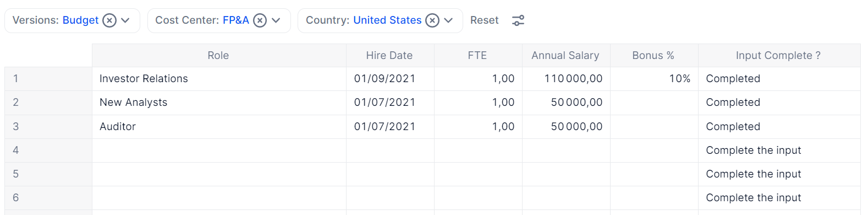Screen dimensions: 868x215
Task: Select row number 4 header
Action: [48, 150]
